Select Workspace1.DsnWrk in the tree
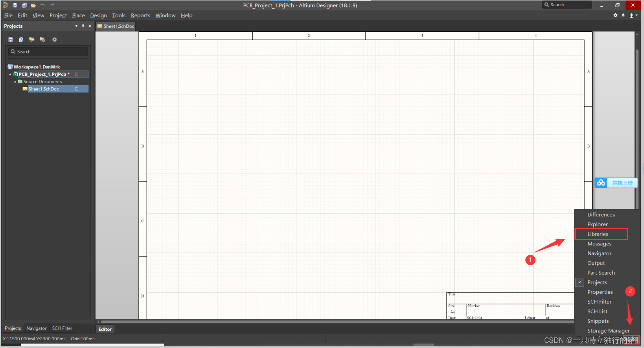644x348 pixels. pos(37,67)
